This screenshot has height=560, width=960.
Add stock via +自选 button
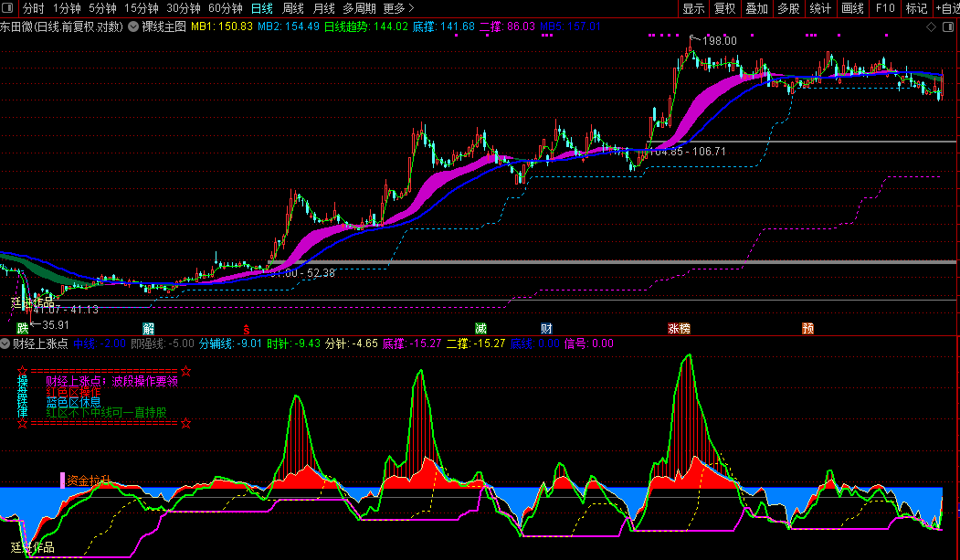click(947, 8)
